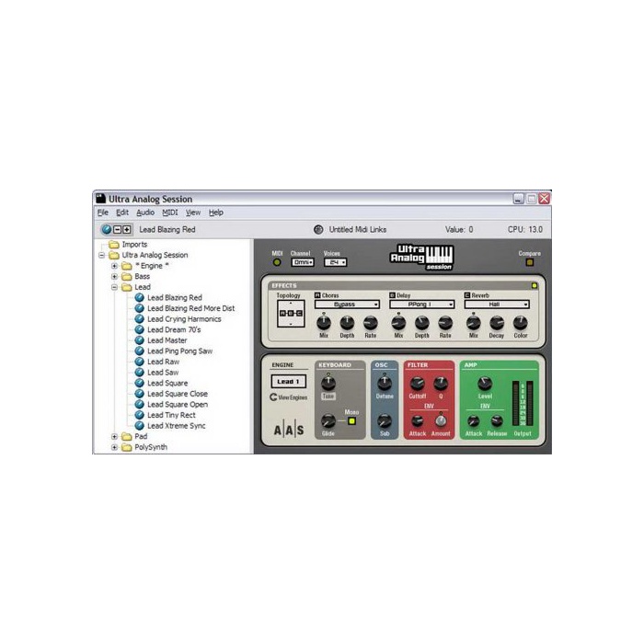Image resolution: width=644 pixels, height=644 pixels.
Task: Click the Keyboard Glide knob
Action: (328, 421)
